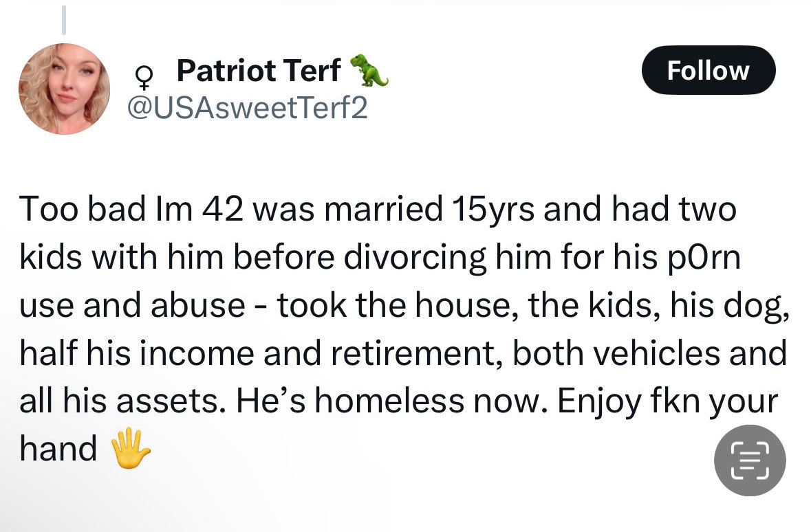Viewport: 811px width, 532px height.
Task: Click the thread connector line above avatar
Action: coord(63,19)
